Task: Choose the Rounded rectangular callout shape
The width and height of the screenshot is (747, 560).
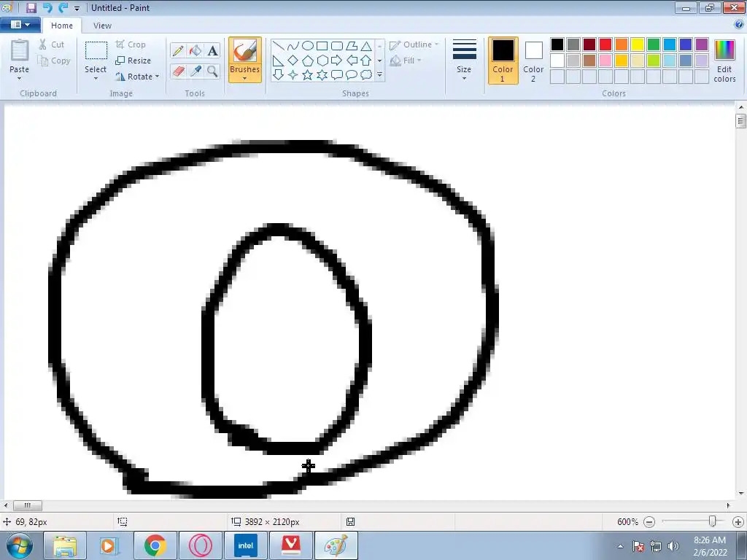Action: click(337, 75)
